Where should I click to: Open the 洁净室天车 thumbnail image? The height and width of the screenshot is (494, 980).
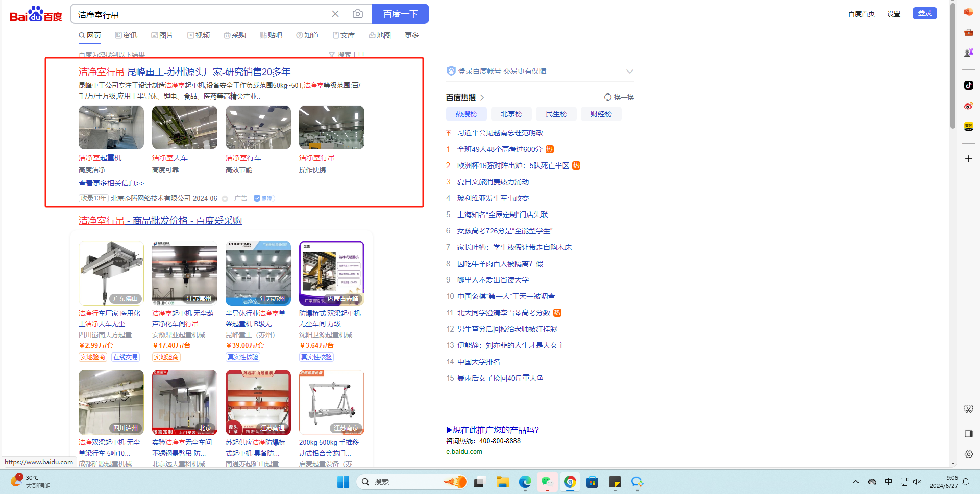tap(185, 128)
